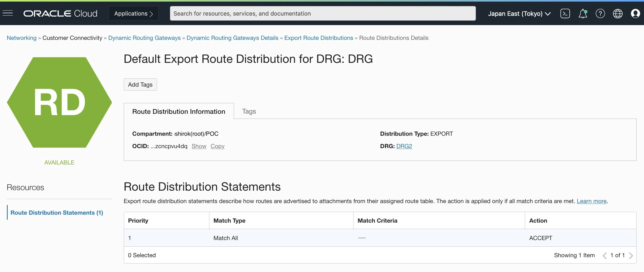
Task: Click the ACCEPT action cell
Action: click(540, 238)
